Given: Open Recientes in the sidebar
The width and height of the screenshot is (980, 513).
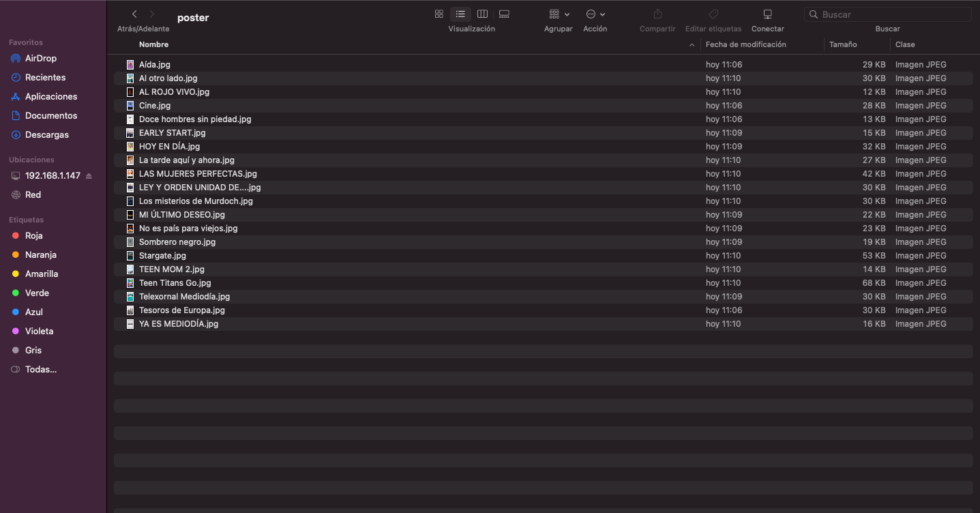Looking at the screenshot, I should click(x=45, y=78).
